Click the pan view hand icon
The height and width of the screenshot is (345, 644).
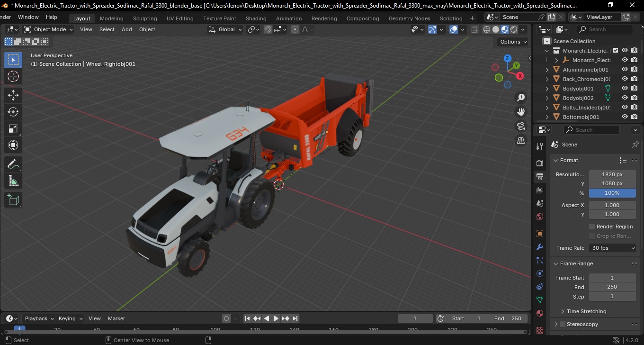(521, 112)
